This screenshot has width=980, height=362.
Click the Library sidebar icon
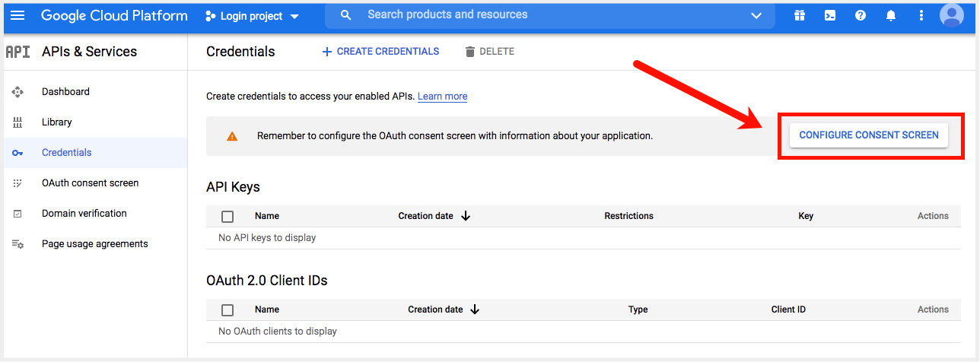(x=17, y=122)
